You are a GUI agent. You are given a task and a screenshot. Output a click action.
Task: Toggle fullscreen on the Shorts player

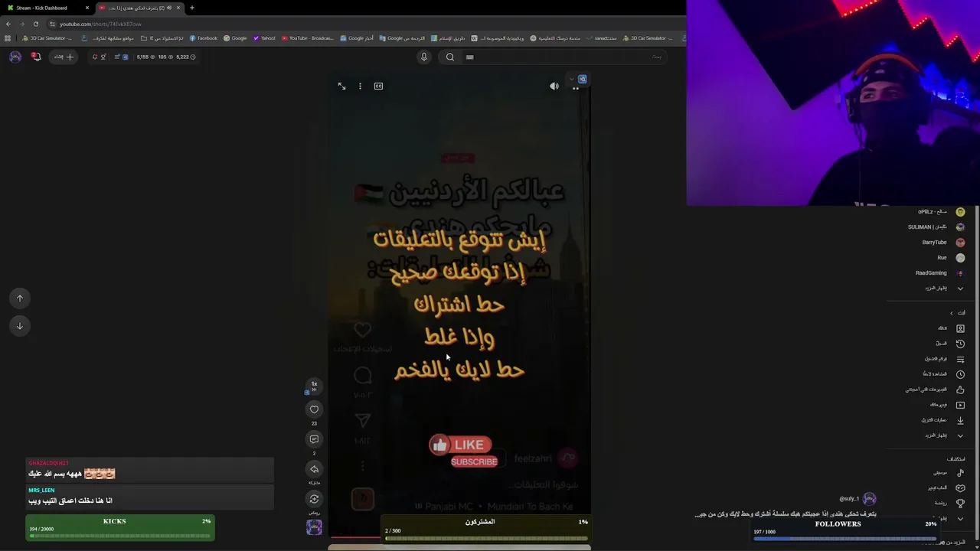click(341, 86)
